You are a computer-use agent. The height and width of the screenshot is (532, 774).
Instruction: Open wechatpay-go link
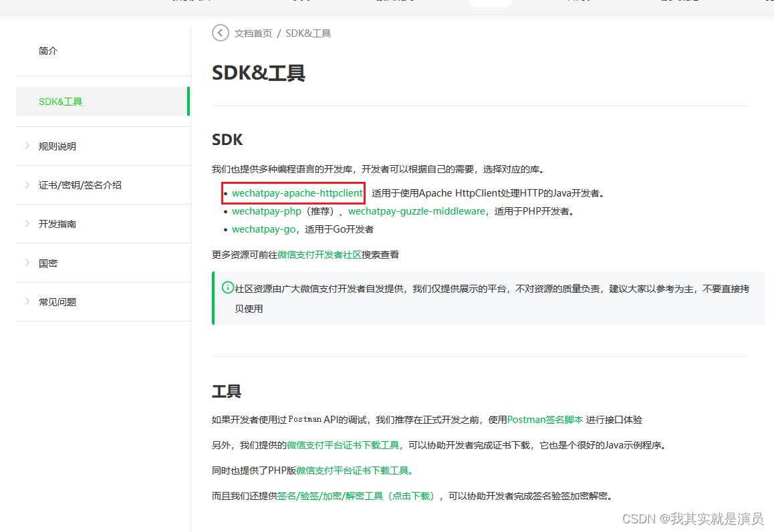263,229
